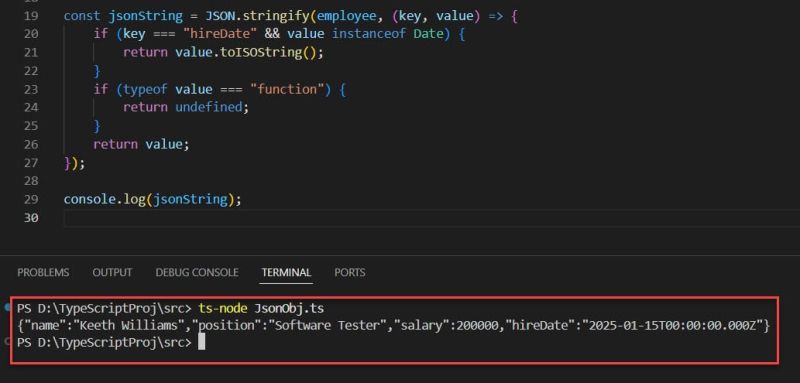Click the "hireDate" string on line 20
This screenshot has width=800, height=383.
coord(220,34)
